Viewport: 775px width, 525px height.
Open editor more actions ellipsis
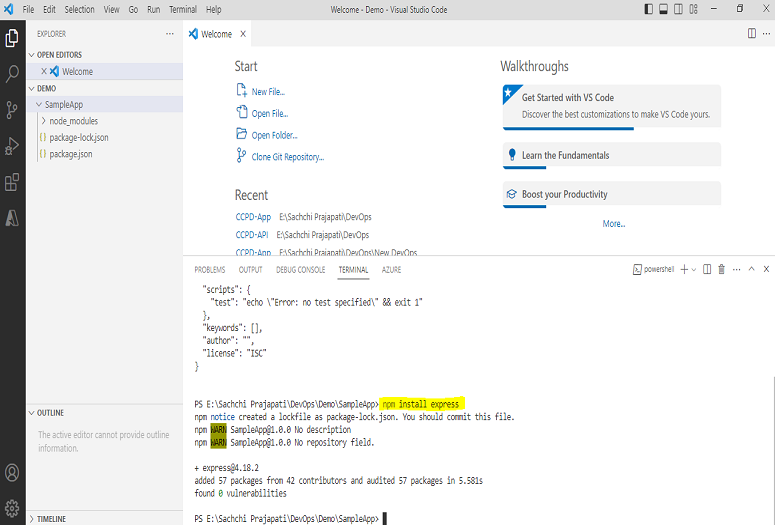767,34
